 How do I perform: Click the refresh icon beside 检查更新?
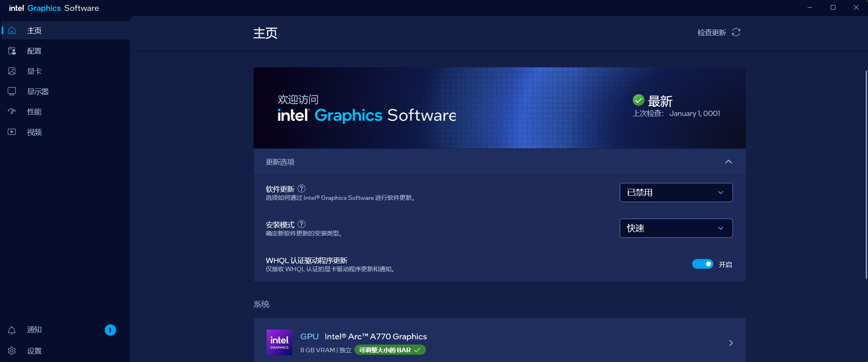736,32
